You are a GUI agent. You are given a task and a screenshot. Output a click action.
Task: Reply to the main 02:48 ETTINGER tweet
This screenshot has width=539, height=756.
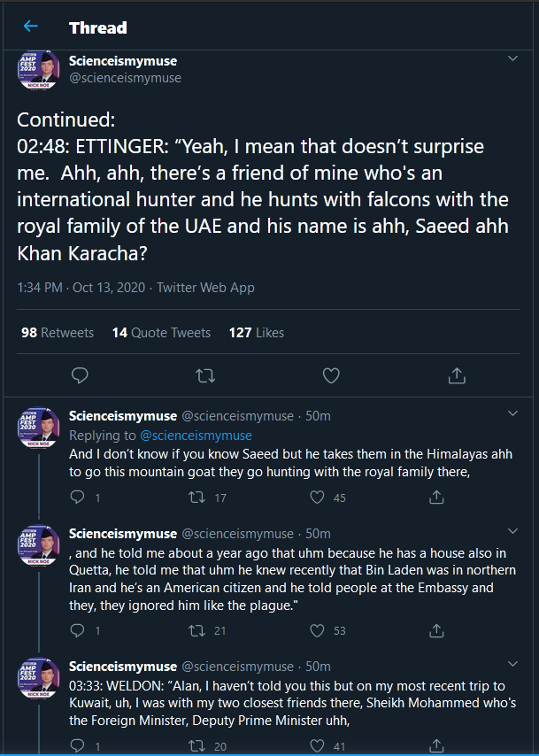click(80, 376)
